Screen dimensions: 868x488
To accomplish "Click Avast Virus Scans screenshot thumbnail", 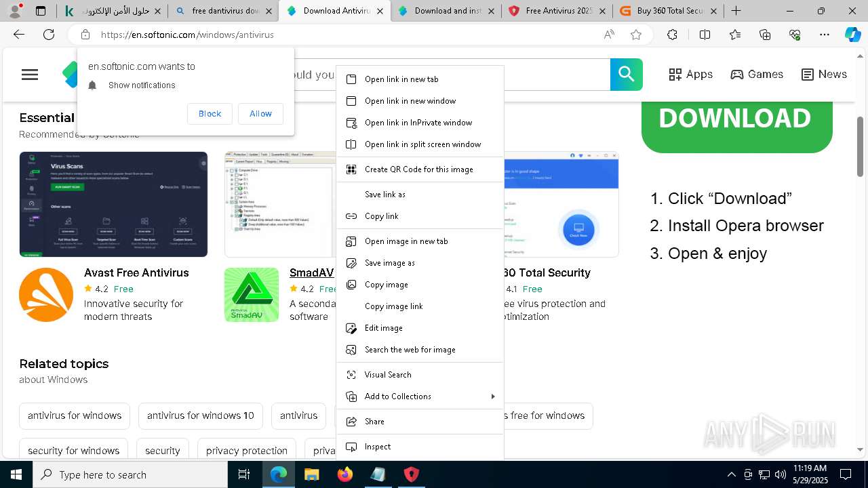I will coord(113,204).
